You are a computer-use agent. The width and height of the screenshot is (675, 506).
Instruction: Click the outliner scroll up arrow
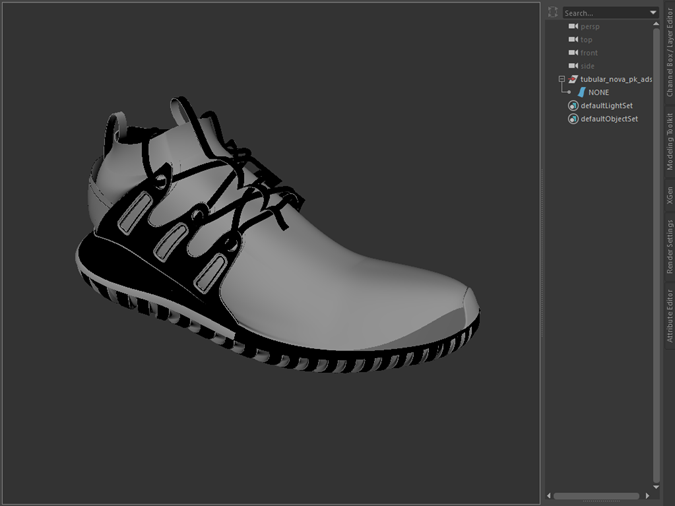click(x=656, y=24)
